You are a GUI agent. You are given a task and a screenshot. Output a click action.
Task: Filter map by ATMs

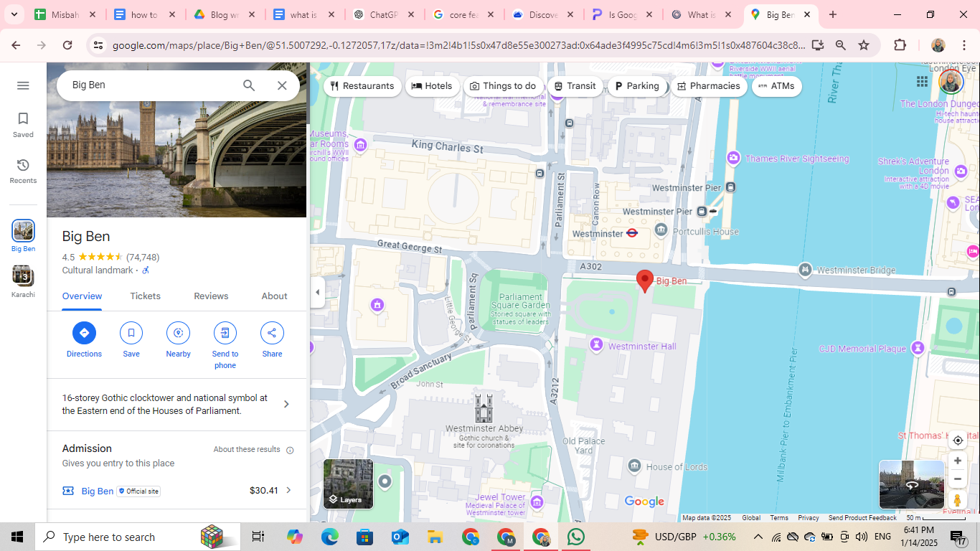tap(776, 86)
